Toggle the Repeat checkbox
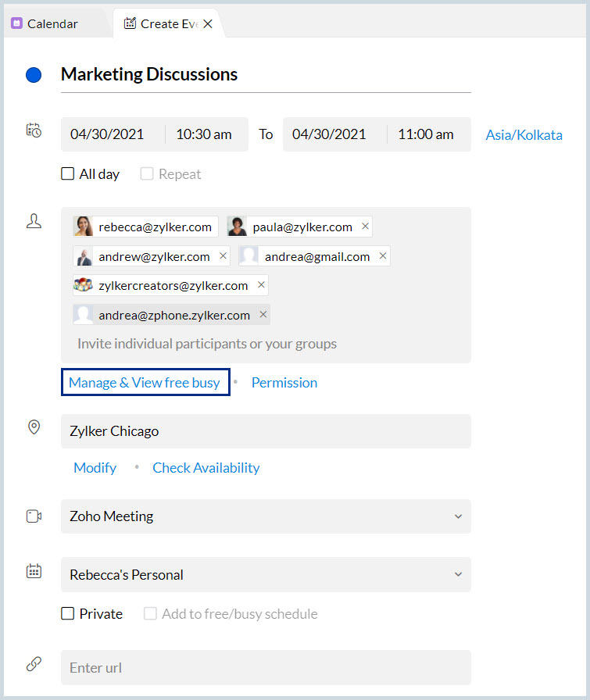This screenshot has height=700, width=590. tap(147, 174)
